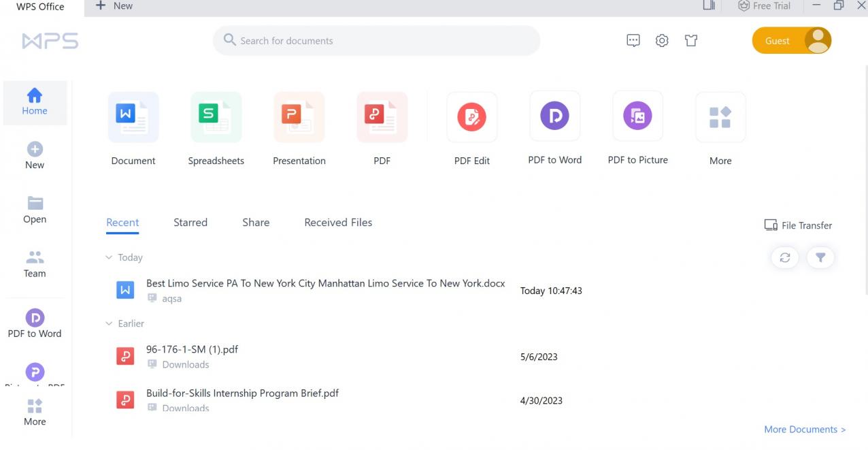Click the Search for documents field
The image size is (868, 450).
coord(377,40)
